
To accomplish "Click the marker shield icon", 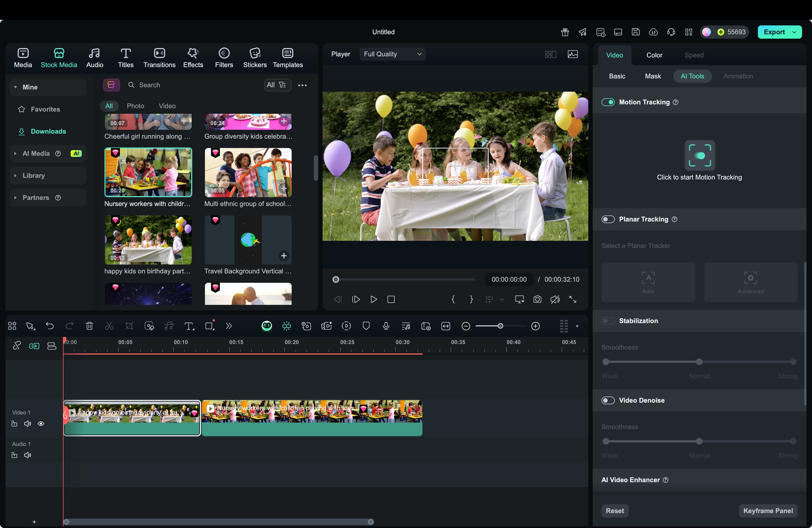I will pos(366,326).
